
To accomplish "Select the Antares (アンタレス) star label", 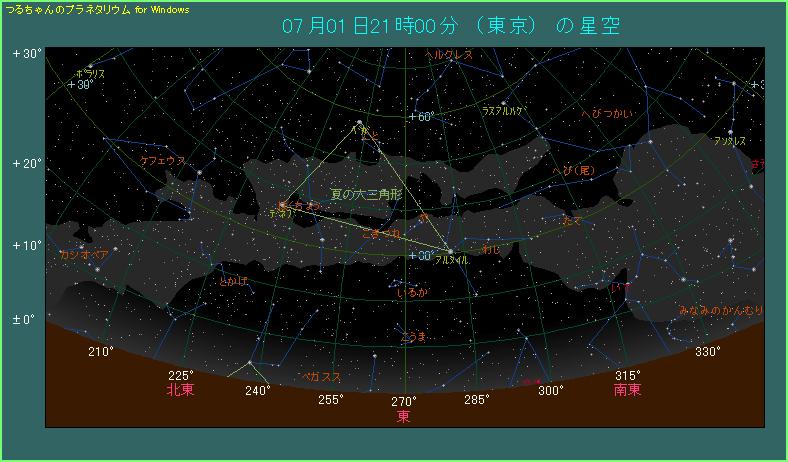I will point(730,142).
